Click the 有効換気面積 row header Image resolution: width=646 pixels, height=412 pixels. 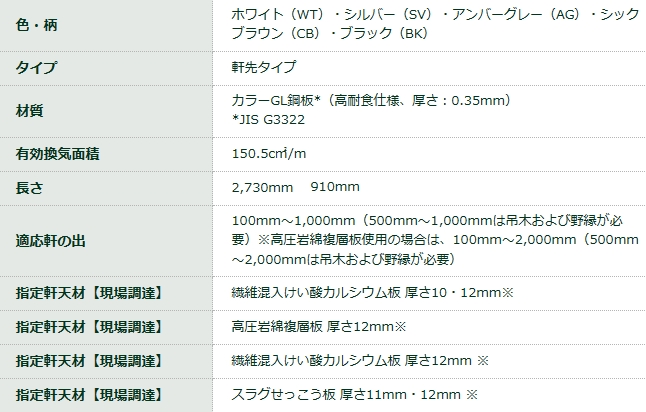coord(57,154)
